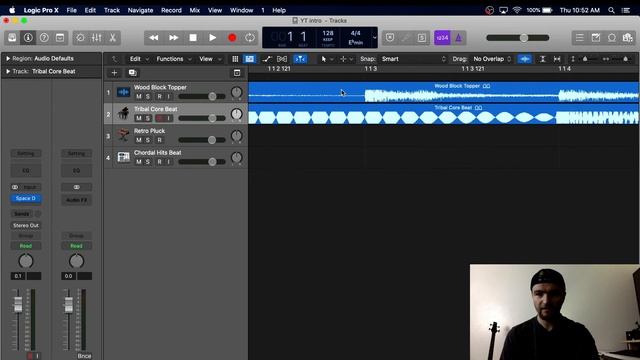This screenshot has height=360, width=640.
Task: Click the Audio FX slot button
Action: coord(76,200)
